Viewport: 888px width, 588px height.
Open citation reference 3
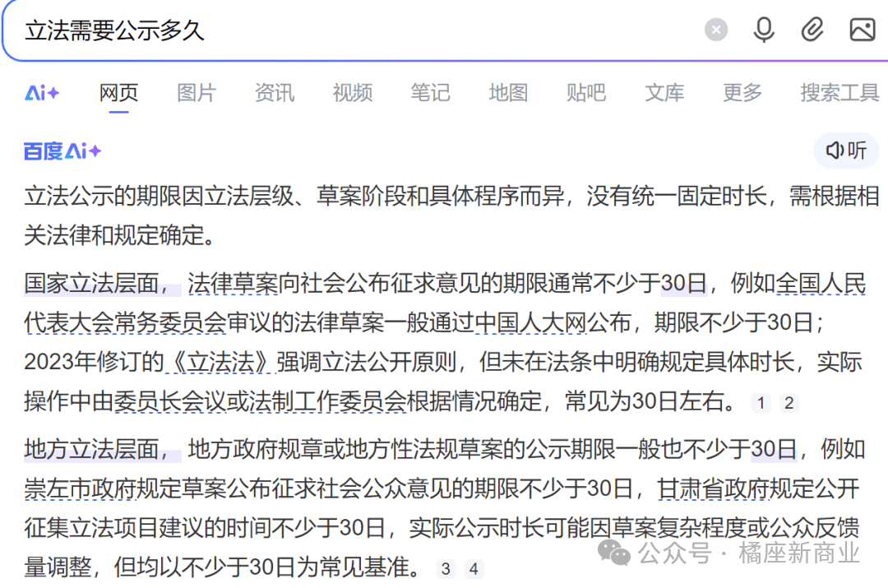tap(446, 569)
